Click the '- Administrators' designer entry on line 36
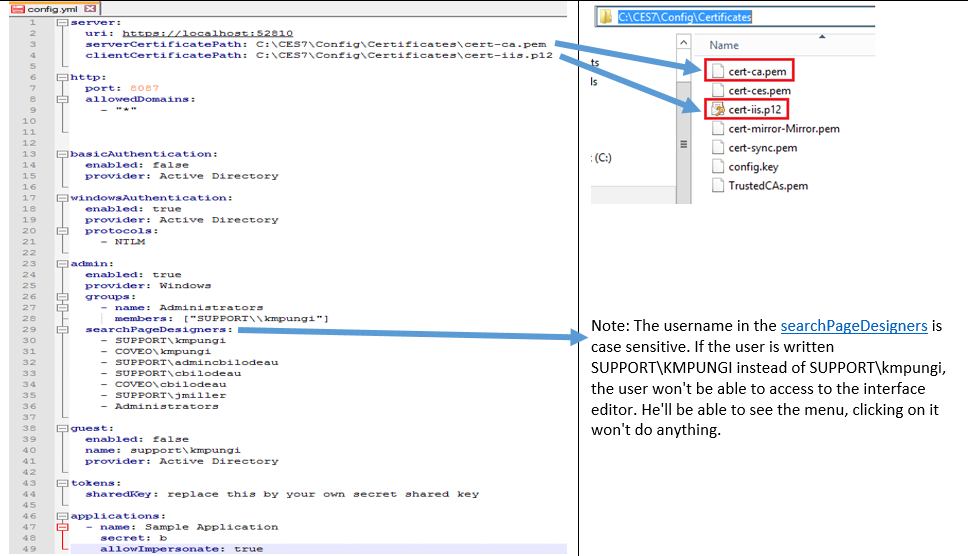This screenshot has height=556, width=968. [x=159, y=406]
